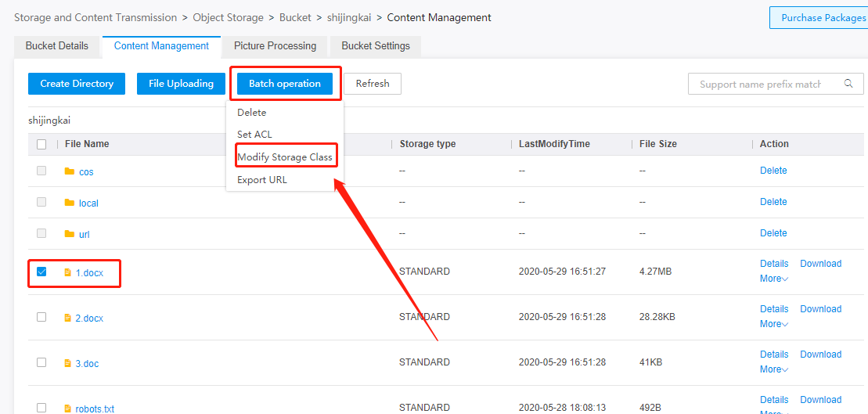
Task: Open the url folder name link
Action: 85,235
